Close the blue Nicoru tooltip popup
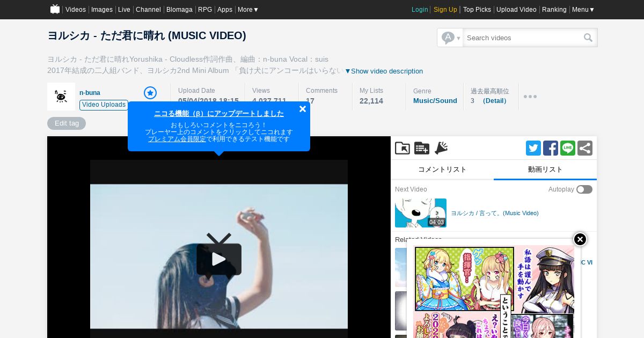644x338 pixels. click(303, 109)
